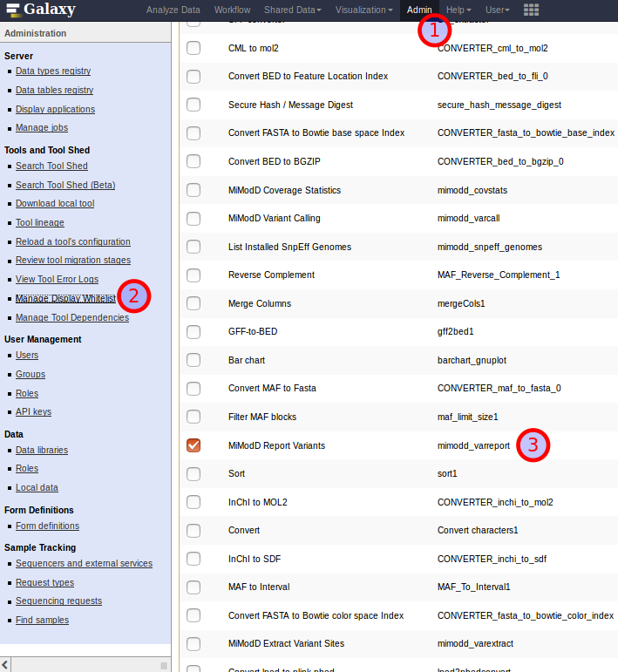Select the Merge Columns checkbox
This screenshot has height=672, width=618.
coord(194,303)
